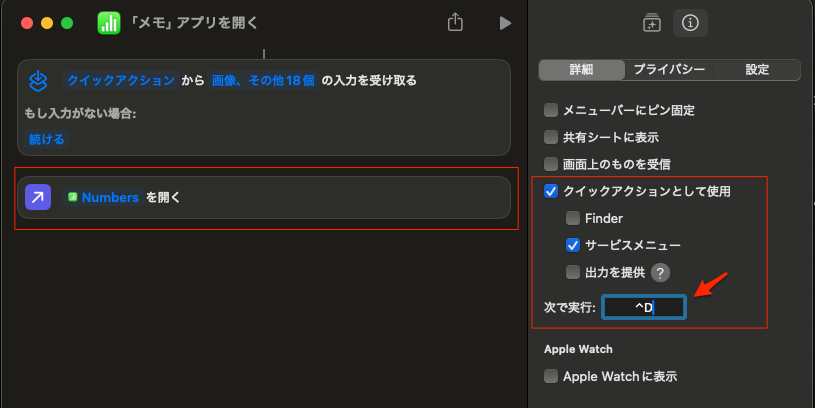815x408 pixels.
Task: Toggle show on Apple Watch checkbox
Action: pyautogui.click(x=551, y=377)
